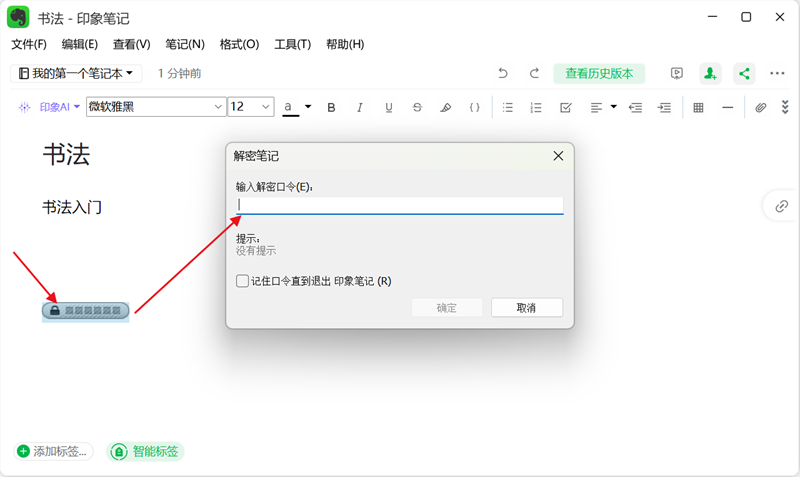Toggle italic formatting
This screenshot has width=800, height=477.
point(360,107)
